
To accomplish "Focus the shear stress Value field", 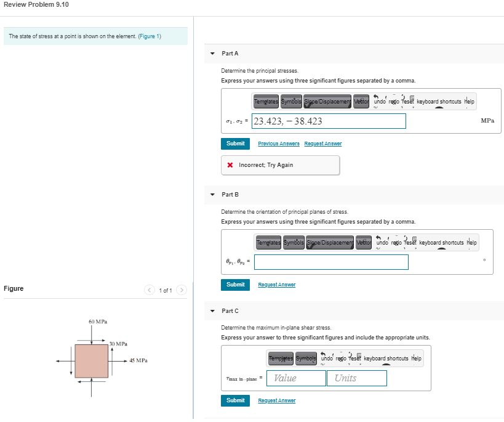I will [x=296, y=378].
